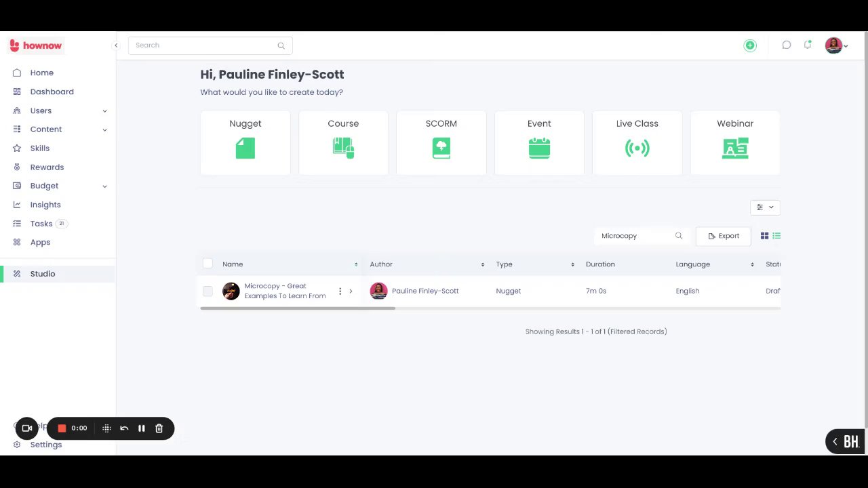Create a new Event
The height and width of the screenshot is (488, 868).
(539, 143)
